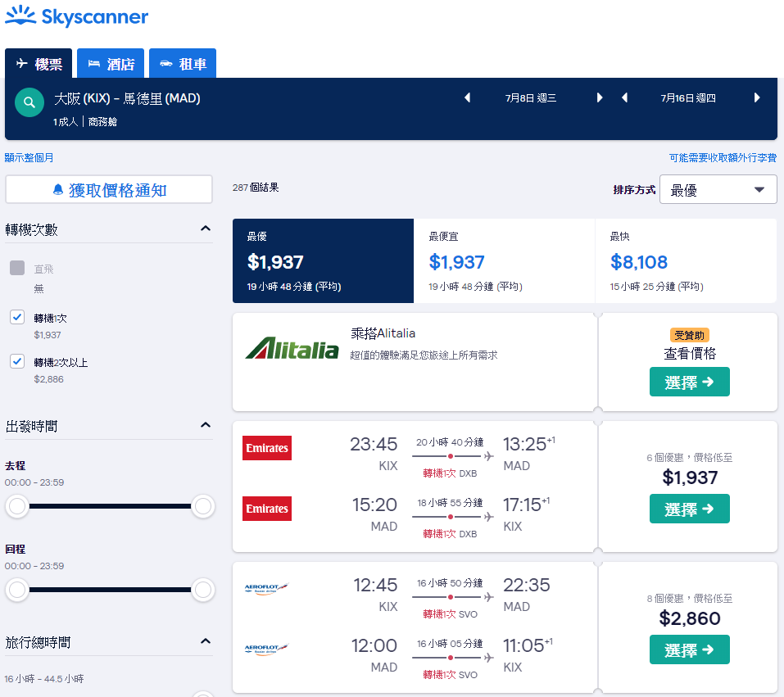Toggle the 直飛 direct flight checkbox
The image size is (784, 697).
(17, 268)
